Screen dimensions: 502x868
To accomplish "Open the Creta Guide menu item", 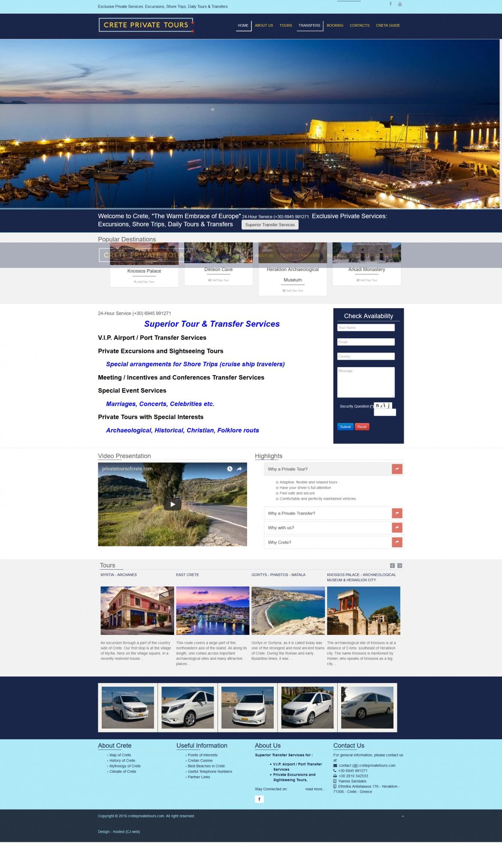I will point(387,25).
